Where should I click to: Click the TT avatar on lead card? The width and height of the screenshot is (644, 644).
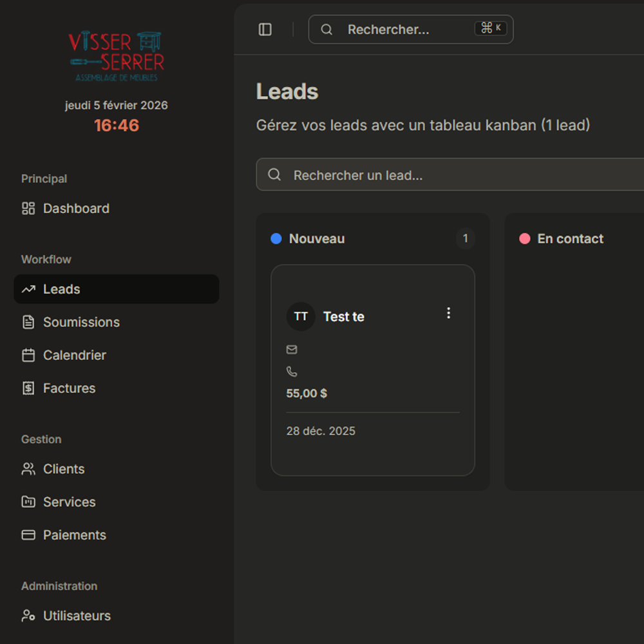[301, 317]
